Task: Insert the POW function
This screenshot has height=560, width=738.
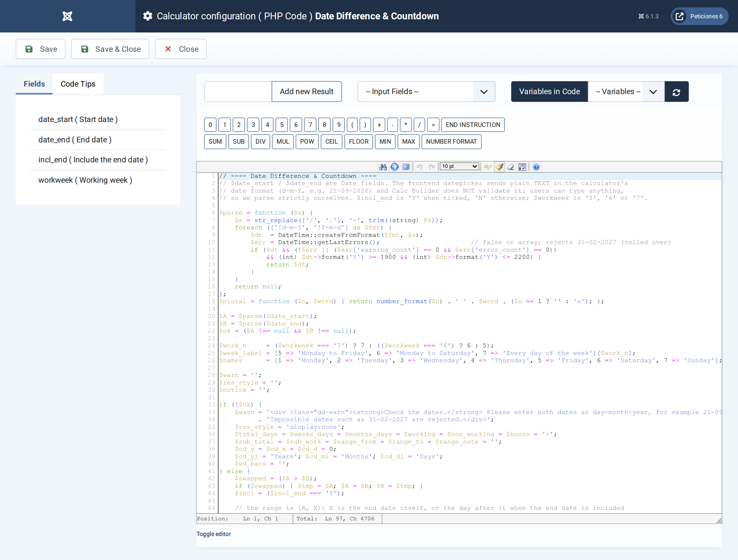Action: tap(307, 141)
